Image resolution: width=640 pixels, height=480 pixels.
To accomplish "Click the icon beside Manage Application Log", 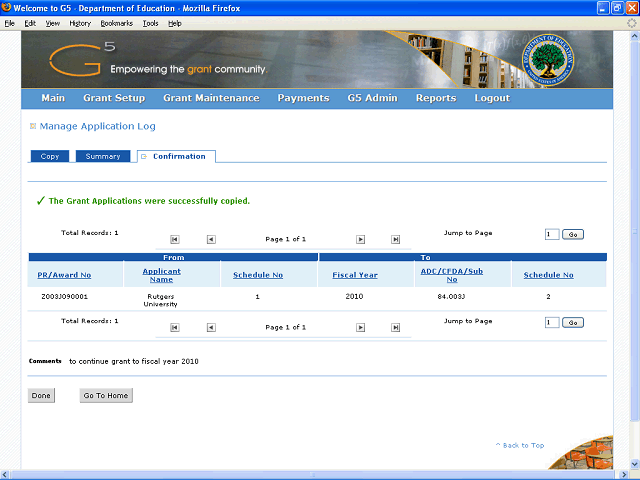I will [x=33, y=126].
